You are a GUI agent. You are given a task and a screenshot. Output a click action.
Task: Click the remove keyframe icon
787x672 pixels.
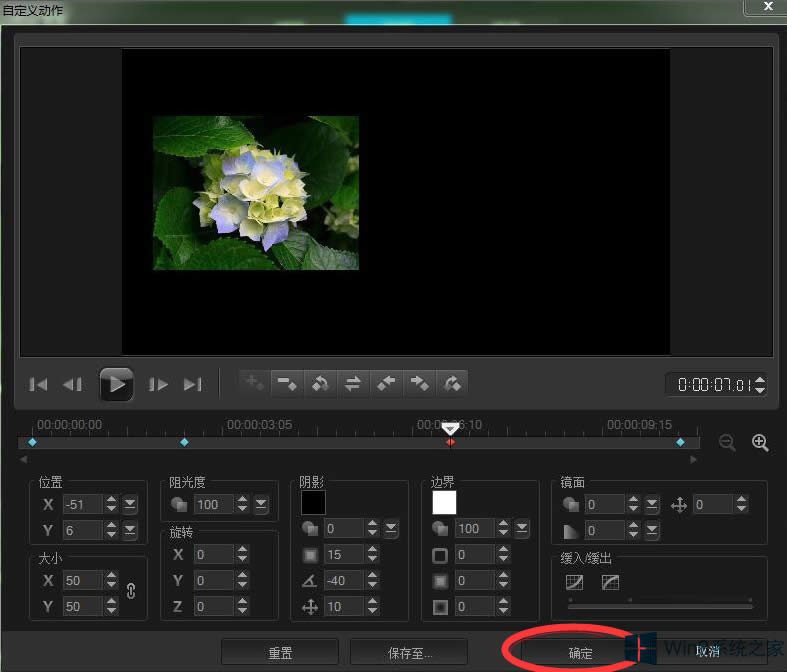point(287,383)
